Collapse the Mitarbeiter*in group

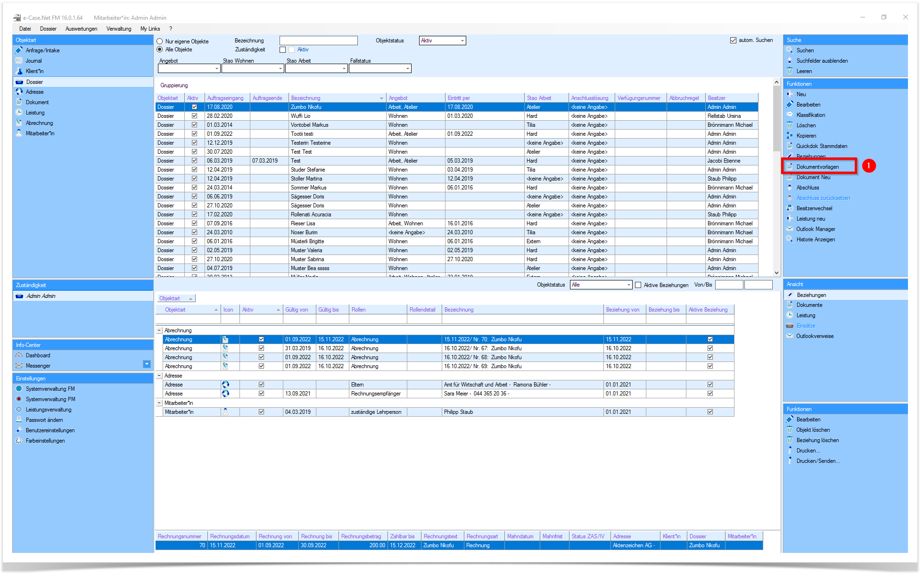pos(159,403)
